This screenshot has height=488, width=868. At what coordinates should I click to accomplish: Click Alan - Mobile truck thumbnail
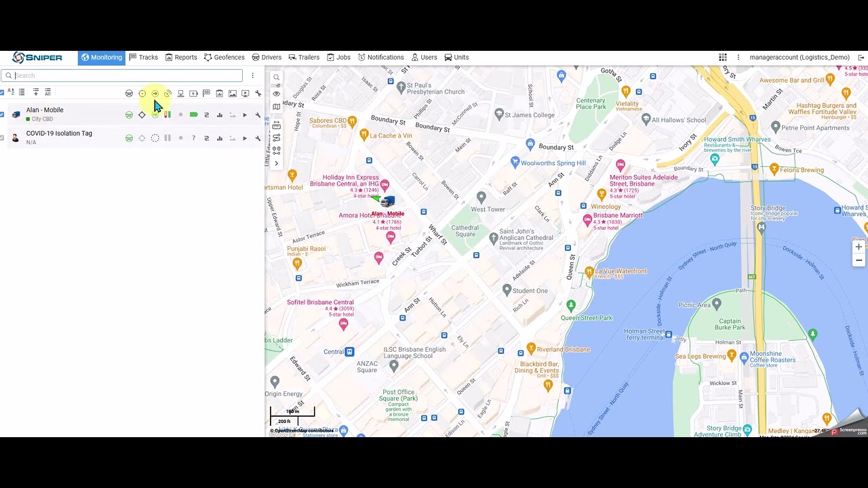pyautogui.click(x=16, y=115)
